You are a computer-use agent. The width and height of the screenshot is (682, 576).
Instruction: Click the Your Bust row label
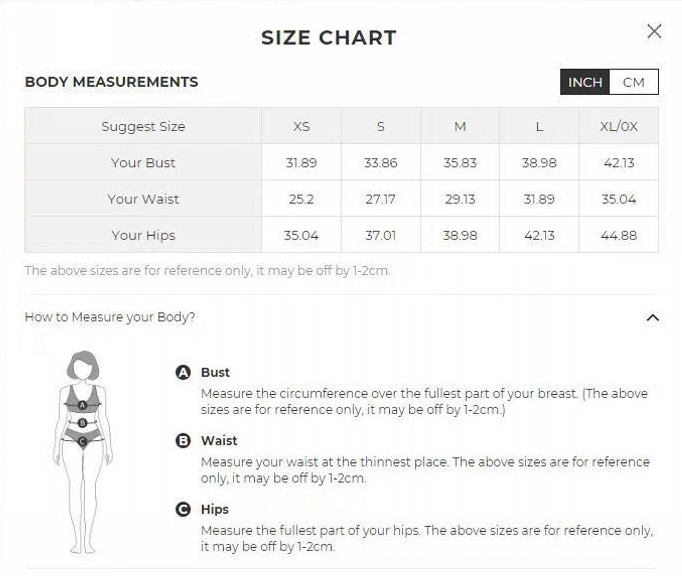(x=143, y=163)
